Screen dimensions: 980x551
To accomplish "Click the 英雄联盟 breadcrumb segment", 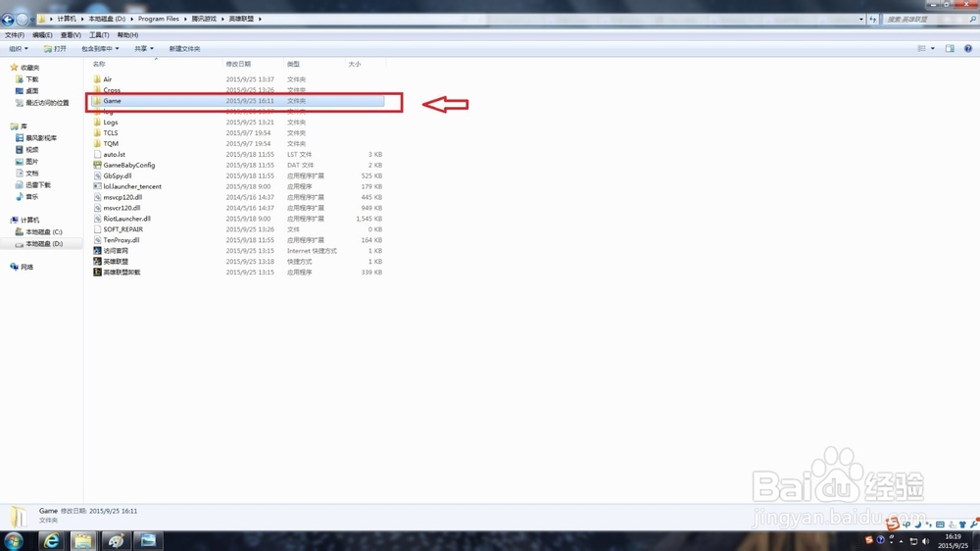I will pos(241,19).
